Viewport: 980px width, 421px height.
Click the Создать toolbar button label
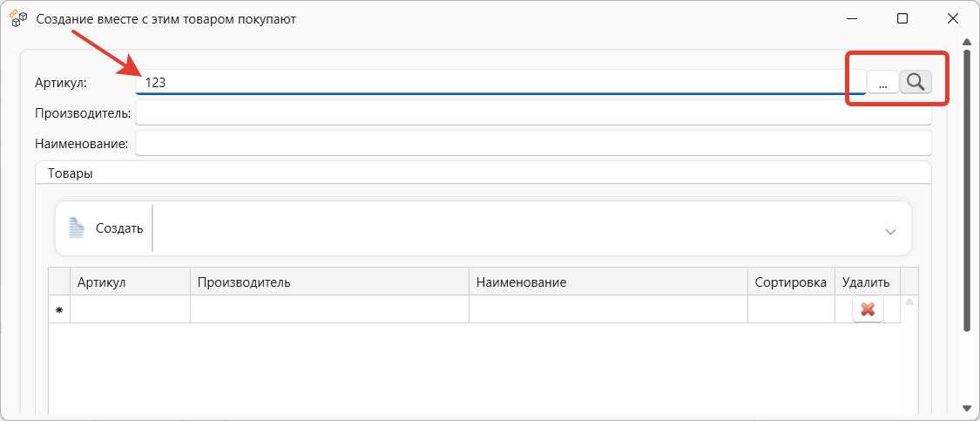pos(119,228)
